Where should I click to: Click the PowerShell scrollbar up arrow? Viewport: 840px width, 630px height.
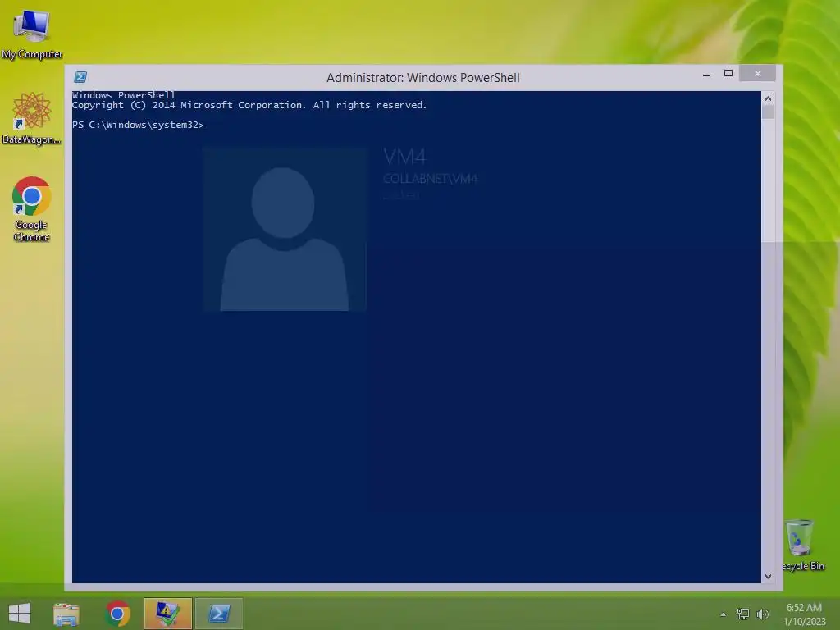[768, 98]
